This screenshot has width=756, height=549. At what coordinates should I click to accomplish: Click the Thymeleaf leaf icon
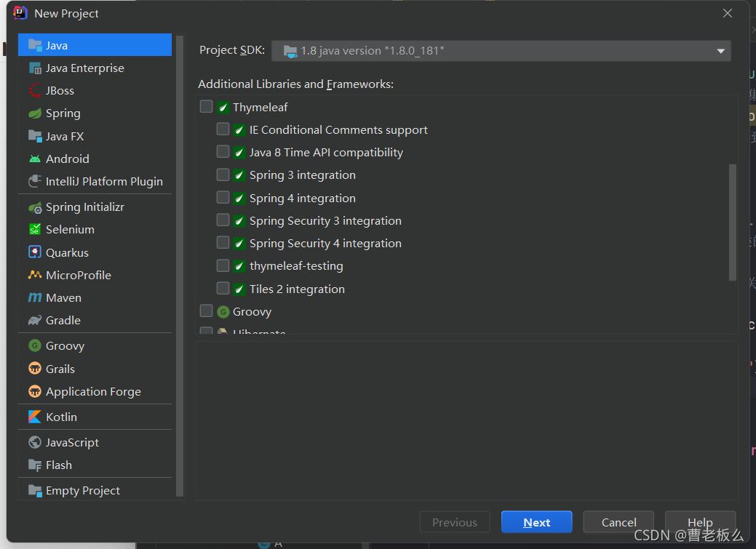click(x=223, y=107)
